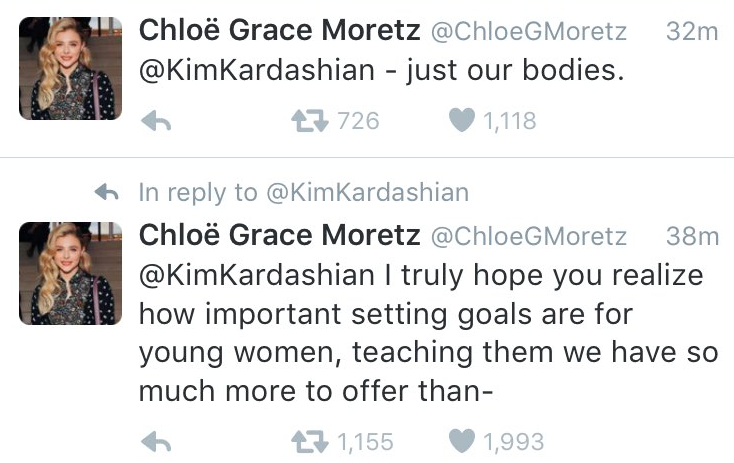Reply to the tweet posted 38m ago
Screen dimensions: 734x463
156,441
